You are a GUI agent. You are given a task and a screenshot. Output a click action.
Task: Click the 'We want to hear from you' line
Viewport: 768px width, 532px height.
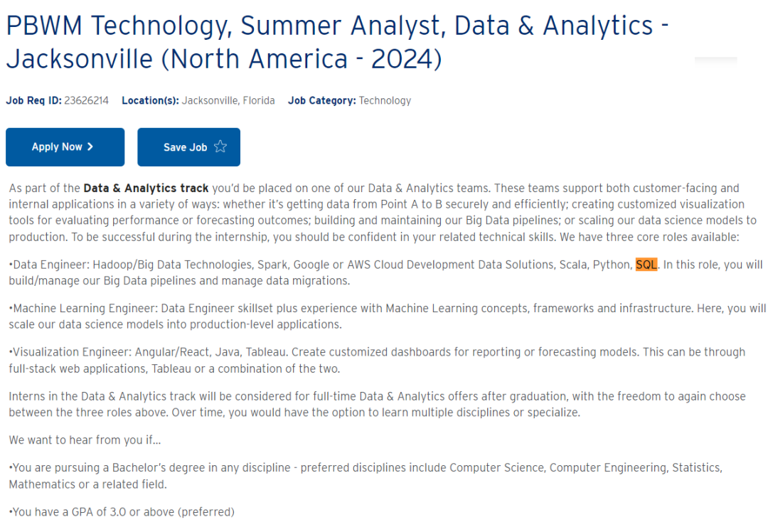(x=85, y=440)
